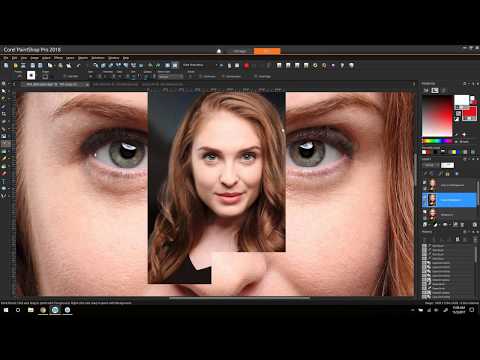Image resolution: width=480 pixels, height=360 pixels.
Task: Open the Windows notification center icon
Action: point(472,310)
